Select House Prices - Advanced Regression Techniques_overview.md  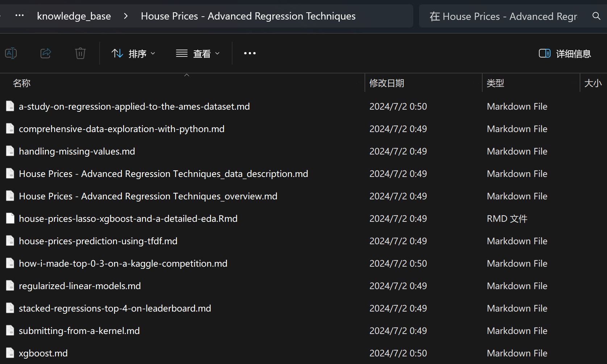[148, 196]
